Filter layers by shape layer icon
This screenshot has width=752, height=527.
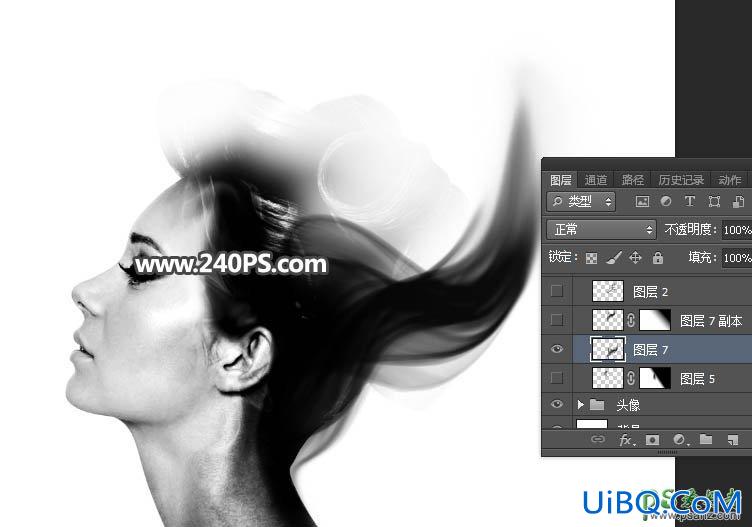coord(714,201)
